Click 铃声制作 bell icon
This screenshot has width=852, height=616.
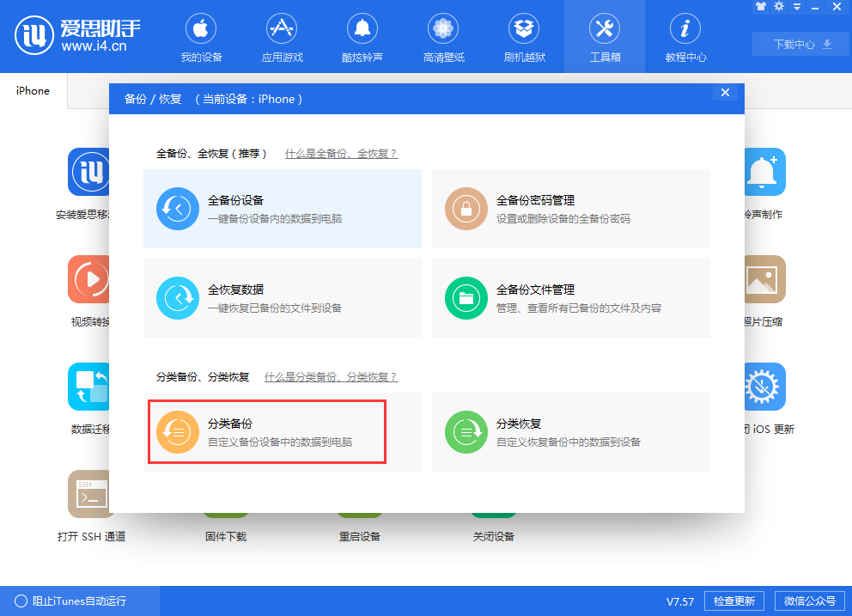coord(765,172)
